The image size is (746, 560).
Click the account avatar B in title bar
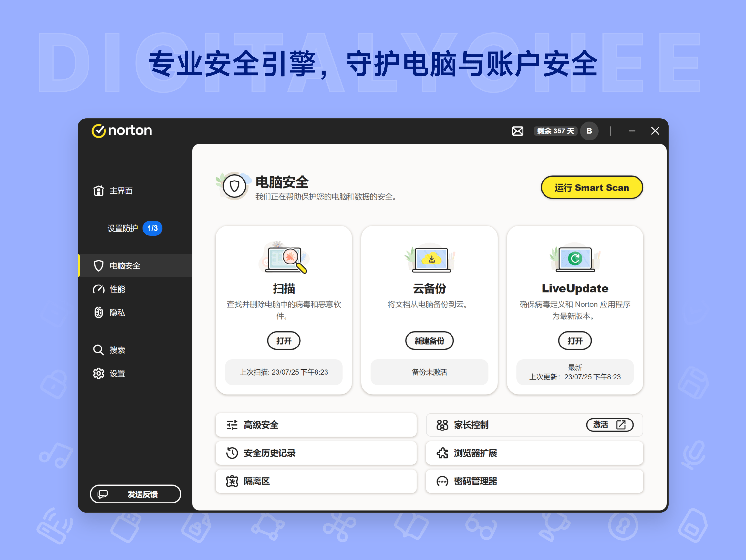point(589,131)
